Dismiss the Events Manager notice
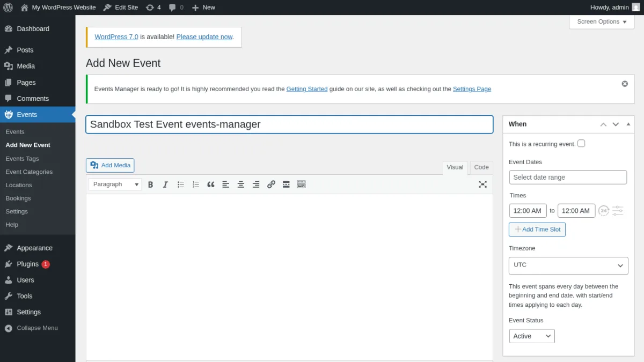 pyautogui.click(x=625, y=84)
